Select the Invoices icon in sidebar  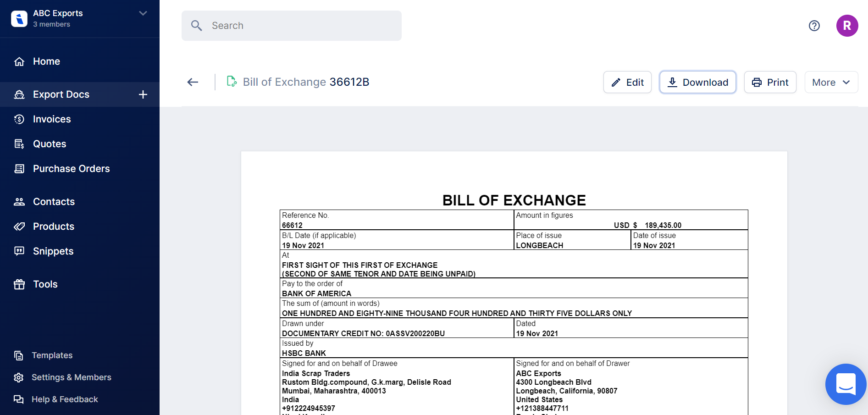19,119
